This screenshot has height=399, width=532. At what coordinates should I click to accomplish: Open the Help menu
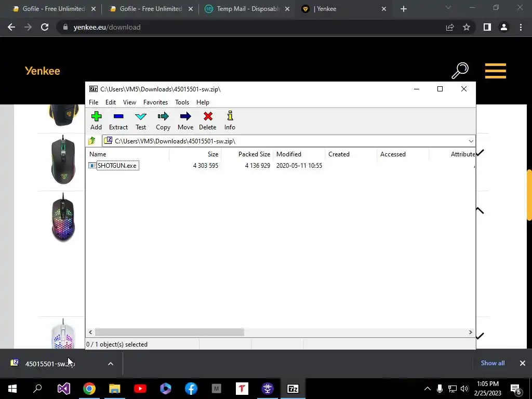[203, 102]
